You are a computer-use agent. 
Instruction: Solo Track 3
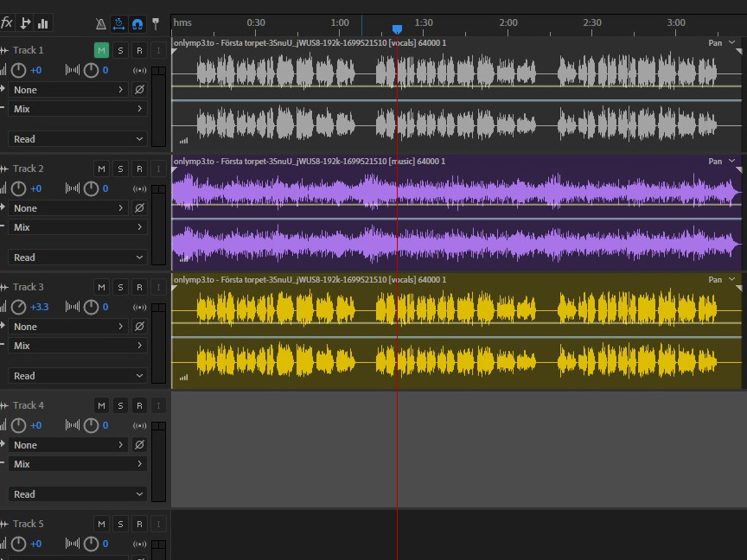click(120, 287)
